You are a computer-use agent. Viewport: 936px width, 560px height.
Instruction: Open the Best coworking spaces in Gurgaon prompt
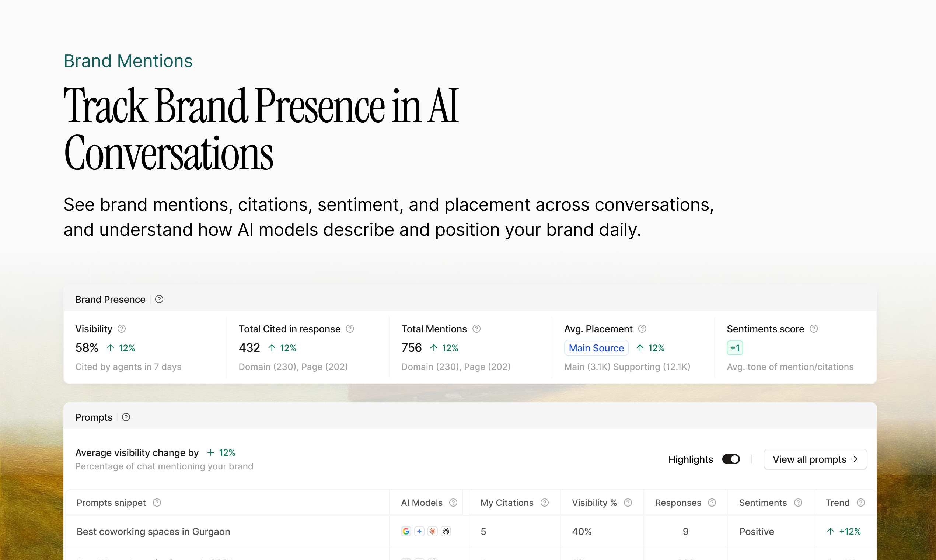pos(153,531)
